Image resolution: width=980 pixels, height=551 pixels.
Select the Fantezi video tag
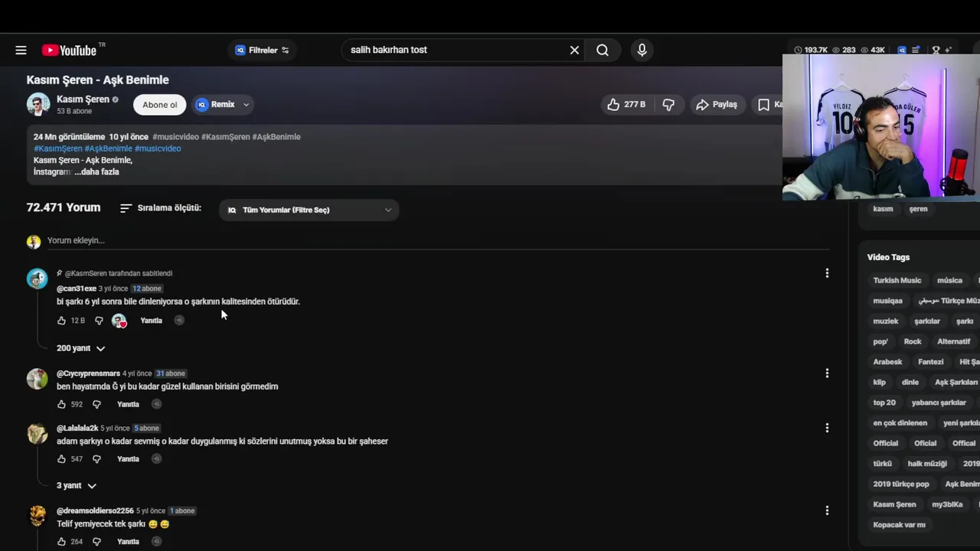click(x=931, y=362)
